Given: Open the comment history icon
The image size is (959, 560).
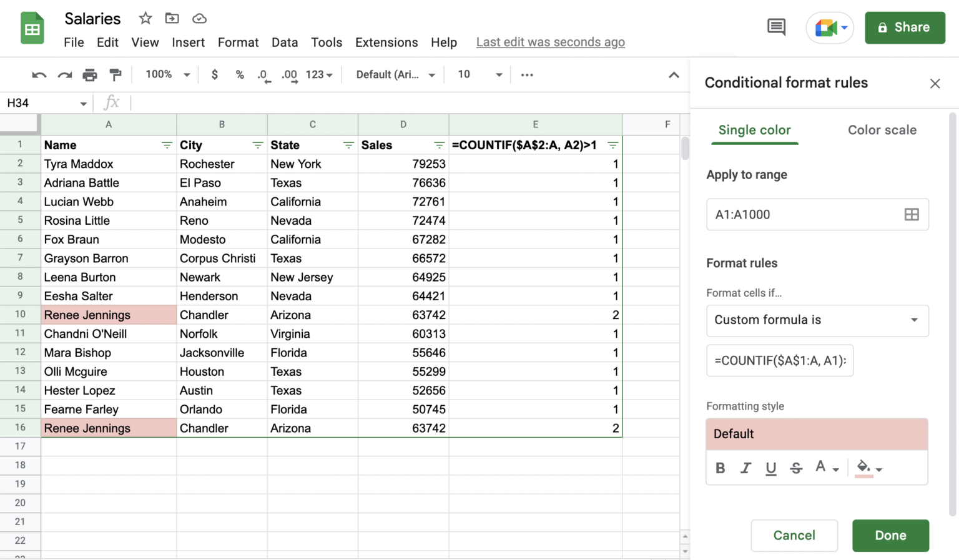Looking at the screenshot, I should point(776,27).
